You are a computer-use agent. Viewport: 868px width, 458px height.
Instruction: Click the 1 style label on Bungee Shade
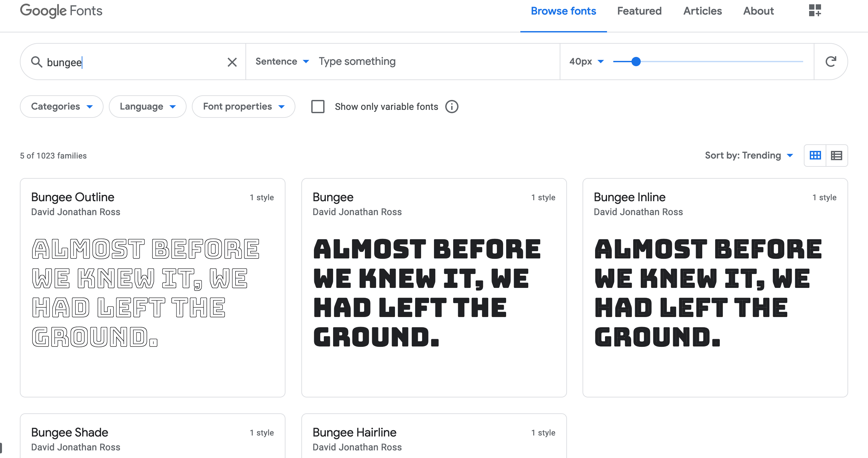[262, 433]
